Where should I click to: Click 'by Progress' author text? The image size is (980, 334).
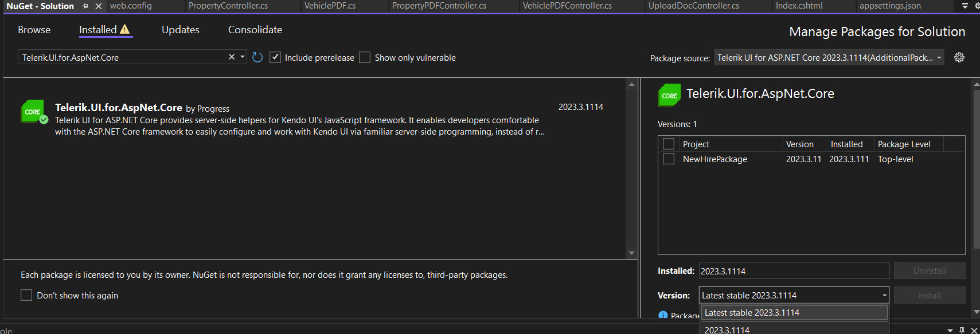click(208, 109)
